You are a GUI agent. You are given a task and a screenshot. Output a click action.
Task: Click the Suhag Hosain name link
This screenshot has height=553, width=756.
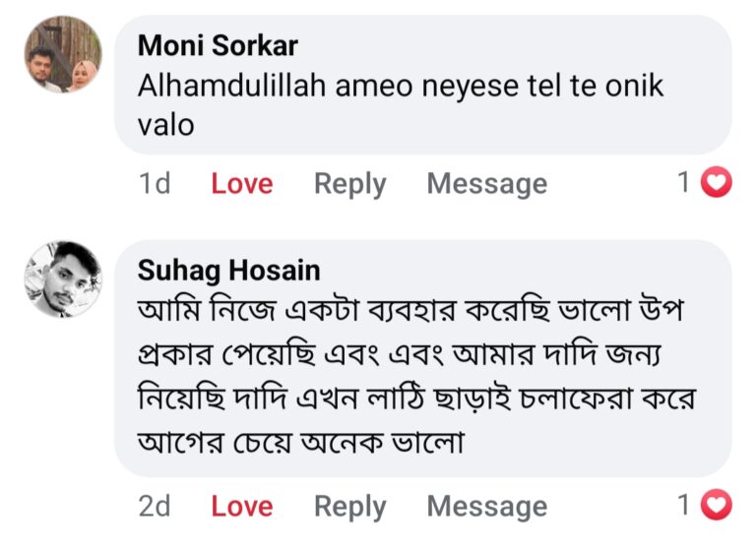coord(228,270)
